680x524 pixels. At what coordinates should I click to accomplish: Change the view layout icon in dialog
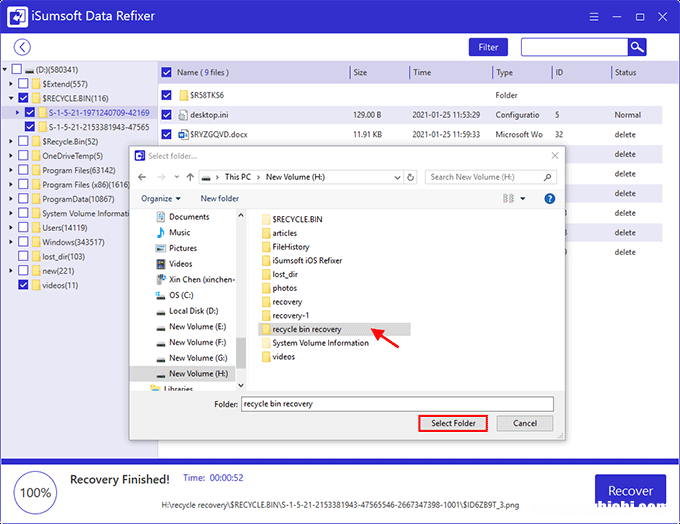(x=508, y=198)
